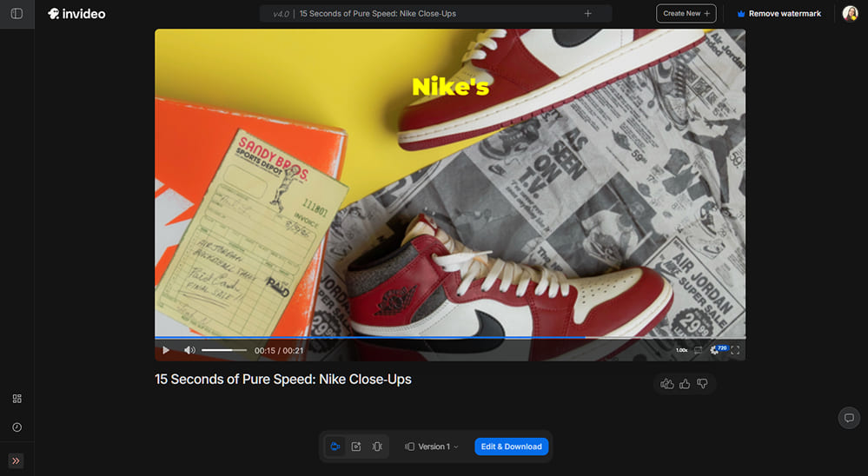Open the grid apps icon in sidebar
The height and width of the screenshot is (476, 868).
coord(17,399)
